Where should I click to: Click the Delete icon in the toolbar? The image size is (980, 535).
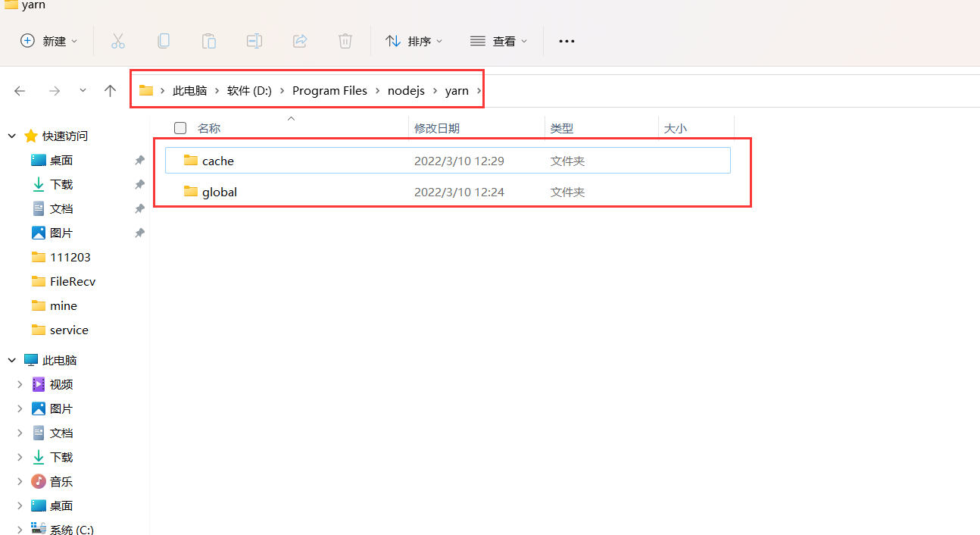pyautogui.click(x=345, y=41)
